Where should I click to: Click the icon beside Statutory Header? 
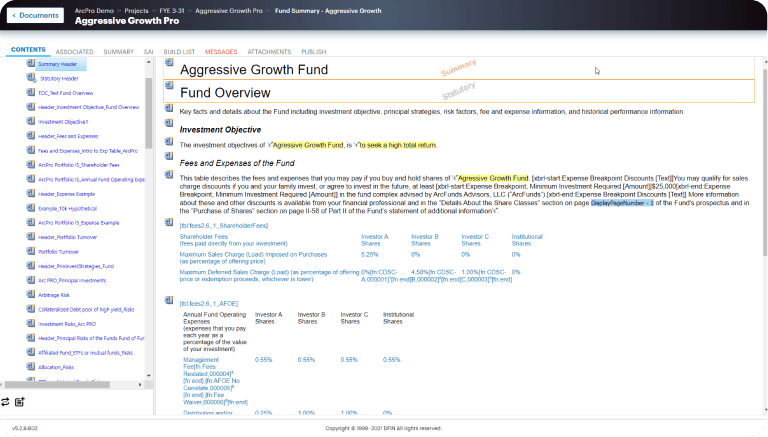[x=30, y=78]
